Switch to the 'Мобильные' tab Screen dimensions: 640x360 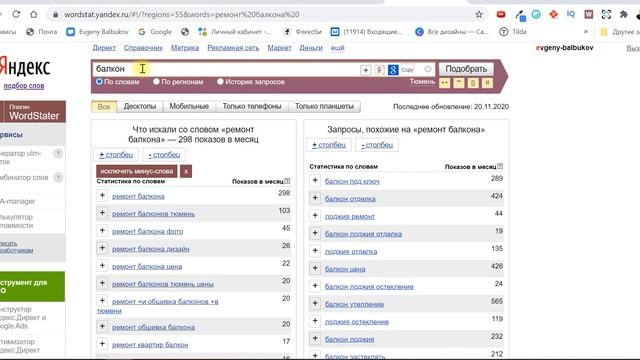tap(189, 106)
